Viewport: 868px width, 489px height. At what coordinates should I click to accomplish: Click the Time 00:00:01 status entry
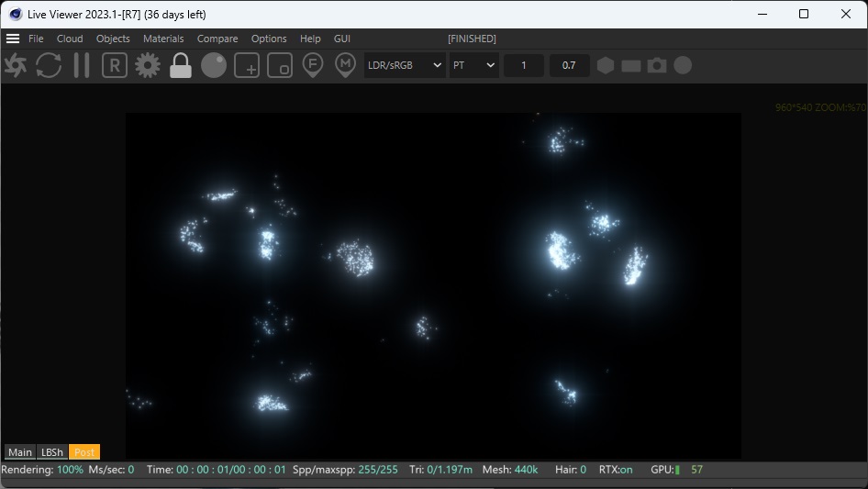pyautogui.click(x=216, y=470)
